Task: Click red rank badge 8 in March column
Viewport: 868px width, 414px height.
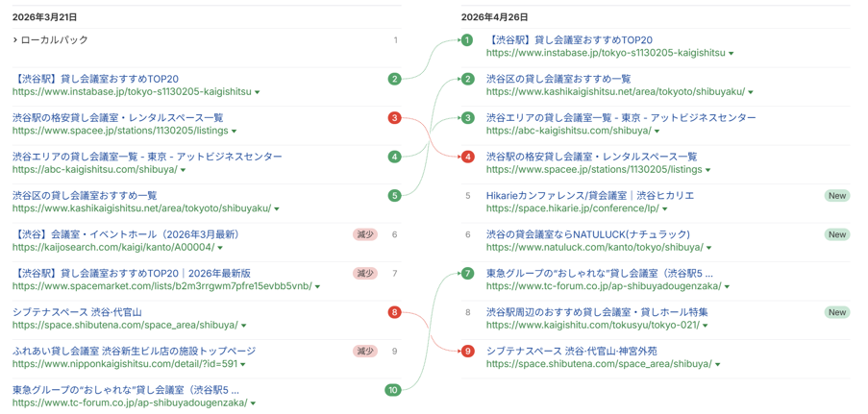Action: (394, 312)
